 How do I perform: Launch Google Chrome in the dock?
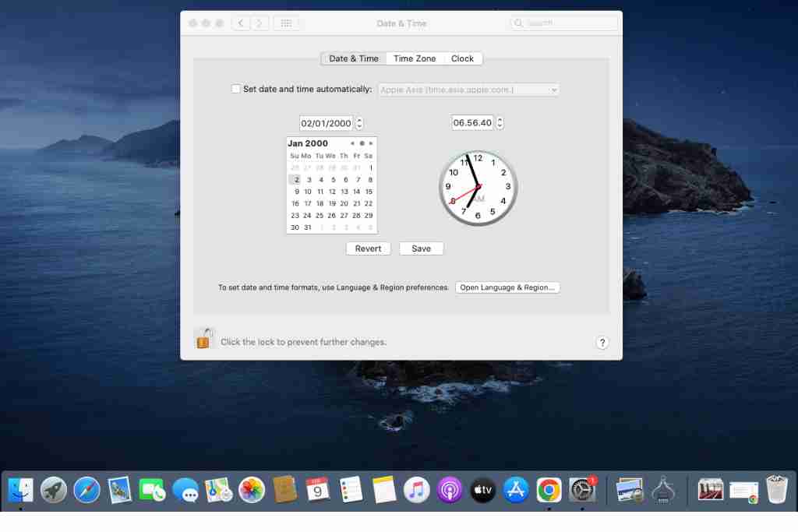point(549,490)
